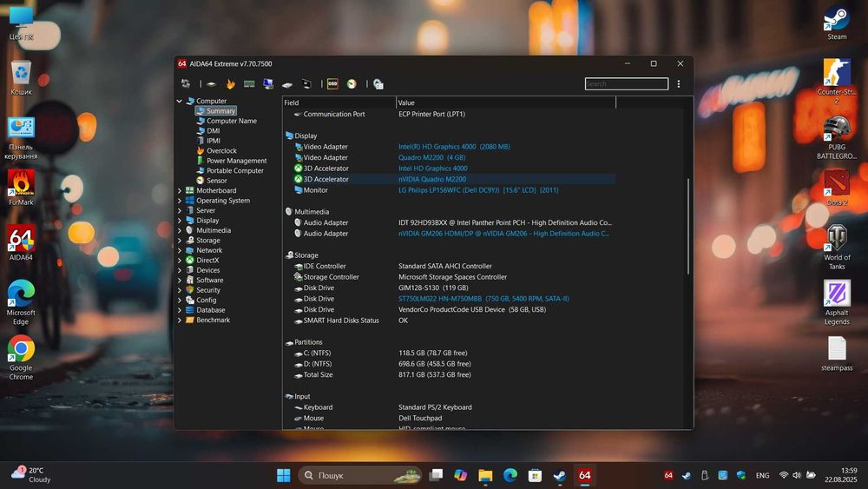Viewport: 868px width, 489px height.
Task: Expand the Benchmark tree node
Action: 180,320
